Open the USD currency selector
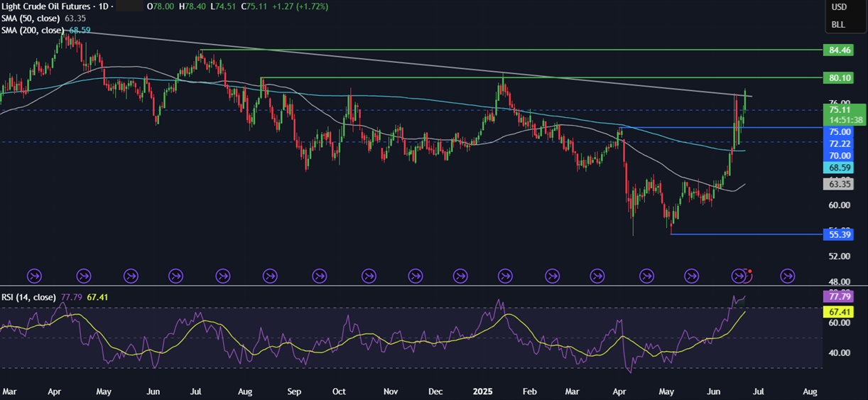 click(x=839, y=7)
